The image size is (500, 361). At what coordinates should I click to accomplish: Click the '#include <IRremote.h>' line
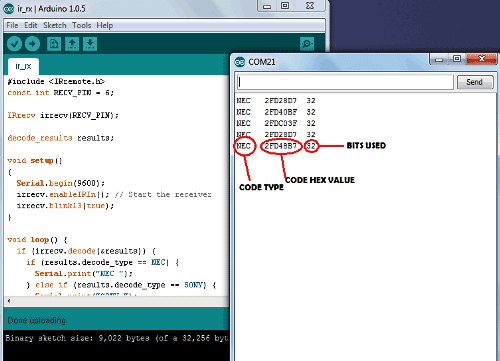tap(56, 81)
